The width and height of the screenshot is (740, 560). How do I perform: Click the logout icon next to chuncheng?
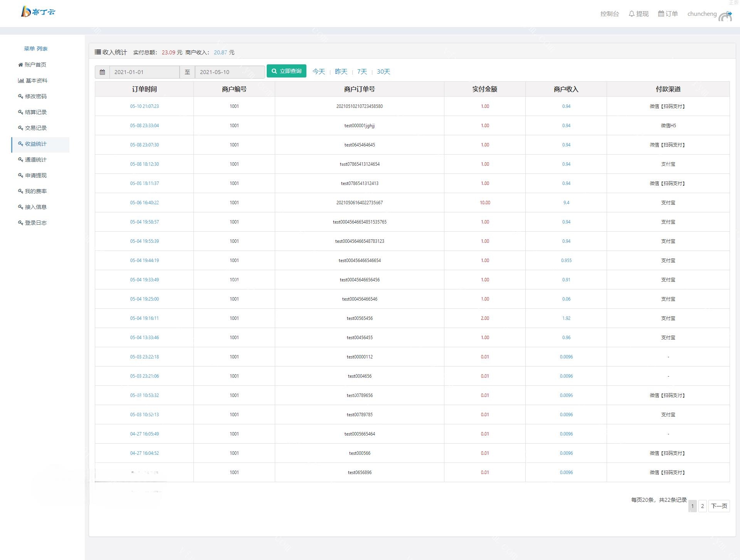pyautogui.click(x=729, y=14)
